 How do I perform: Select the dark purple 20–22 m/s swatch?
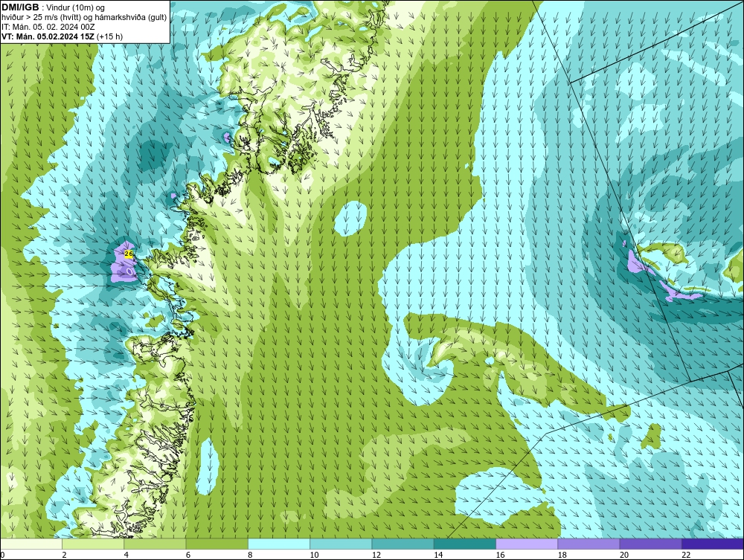(650, 544)
